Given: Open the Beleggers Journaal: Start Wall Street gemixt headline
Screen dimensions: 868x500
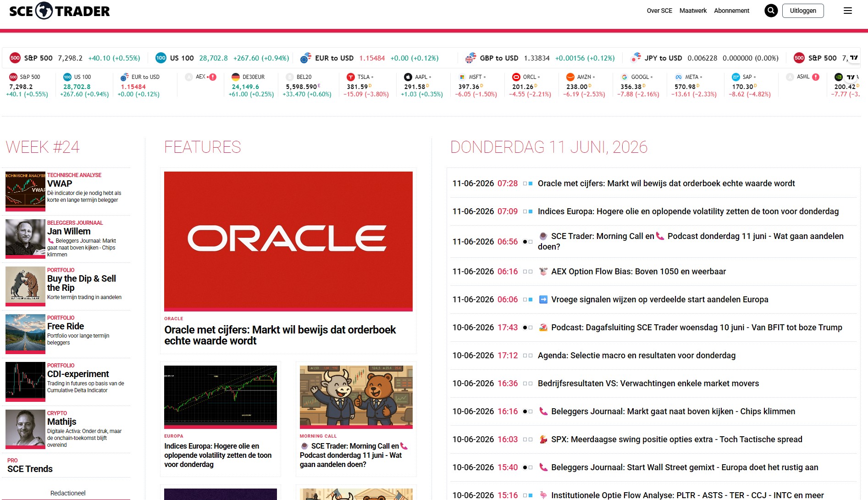Looking at the screenshot, I should pos(685,467).
